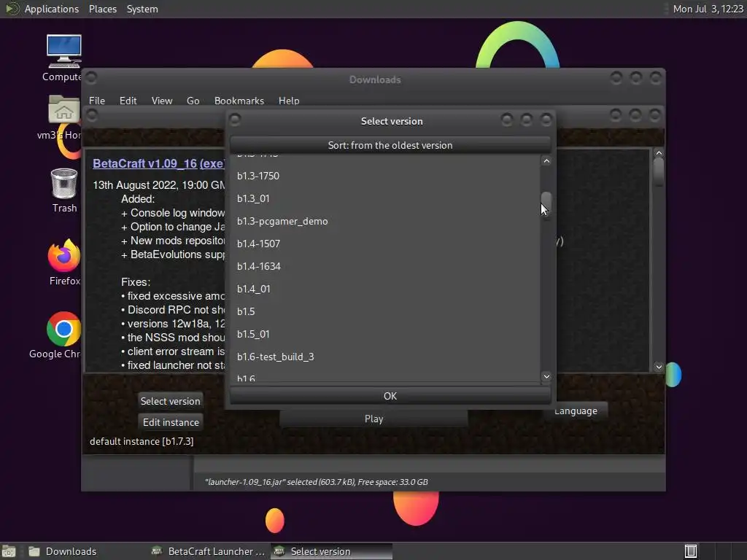Open the Computer desktop icon
The height and width of the screenshot is (560, 747).
(64, 52)
